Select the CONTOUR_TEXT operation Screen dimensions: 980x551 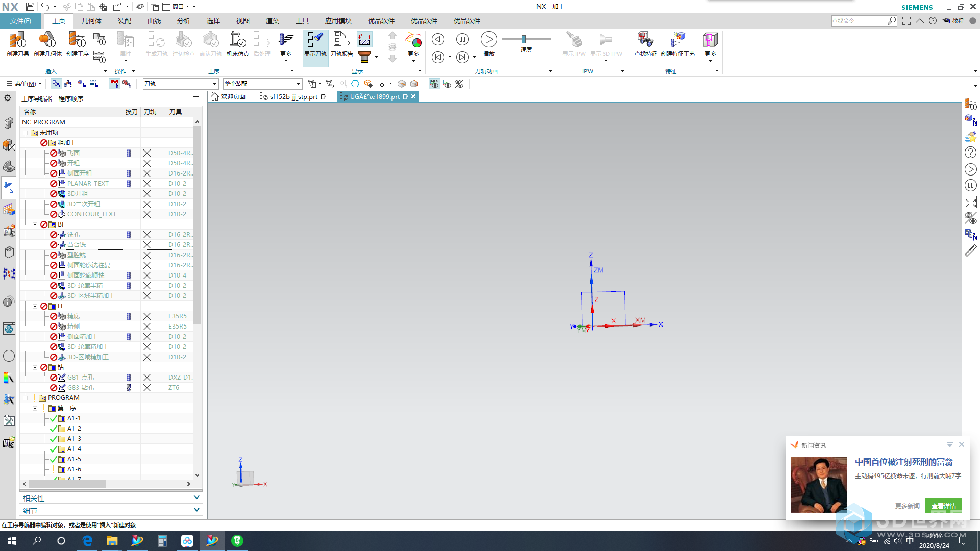pos(92,214)
